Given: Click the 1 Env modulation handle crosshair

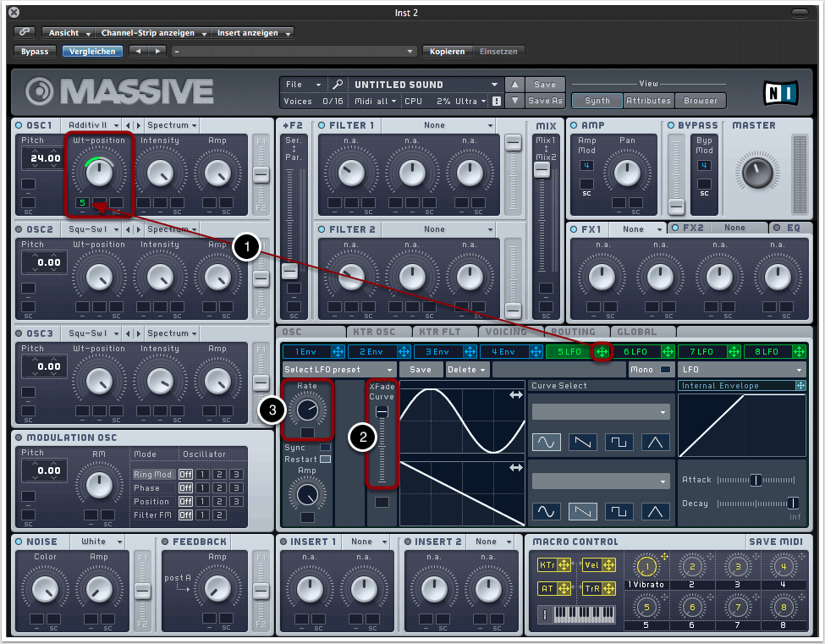Looking at the screenshot, I should pyautogui.click(x=338, y=351).
